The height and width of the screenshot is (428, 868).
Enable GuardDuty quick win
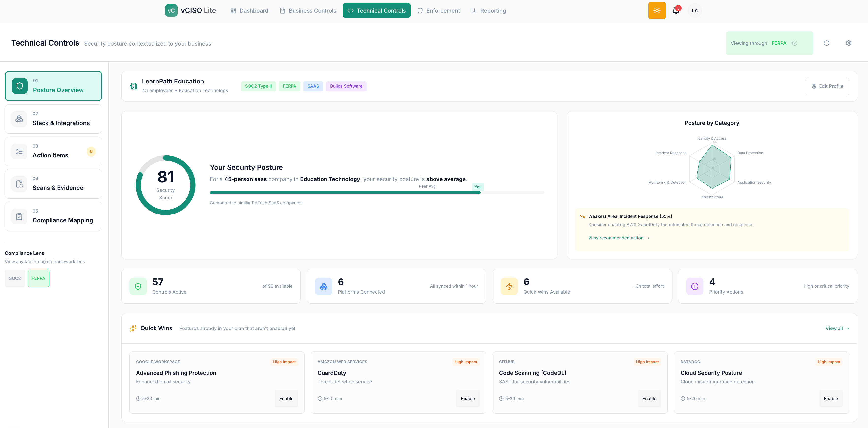(x=467, y=399)
